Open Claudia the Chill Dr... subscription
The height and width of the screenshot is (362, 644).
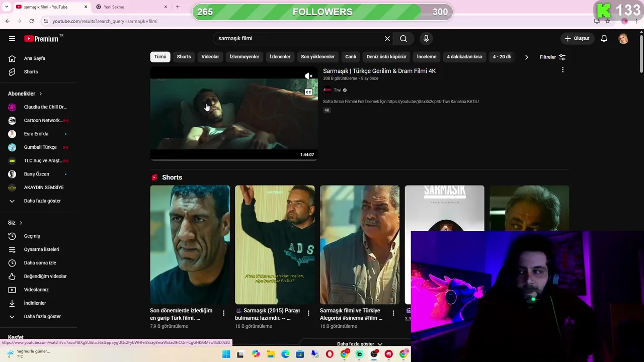(39, 107)
